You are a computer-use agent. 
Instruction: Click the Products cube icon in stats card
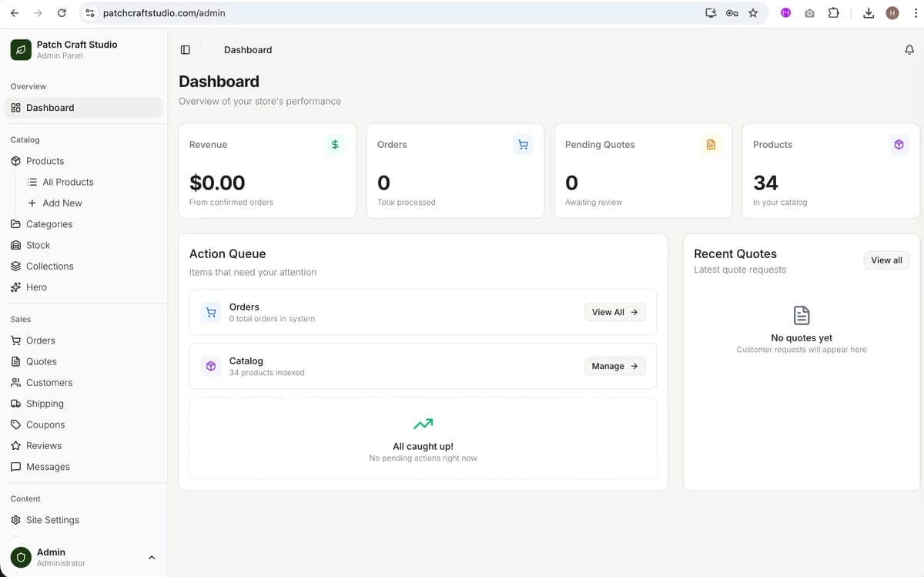point(899,144)
